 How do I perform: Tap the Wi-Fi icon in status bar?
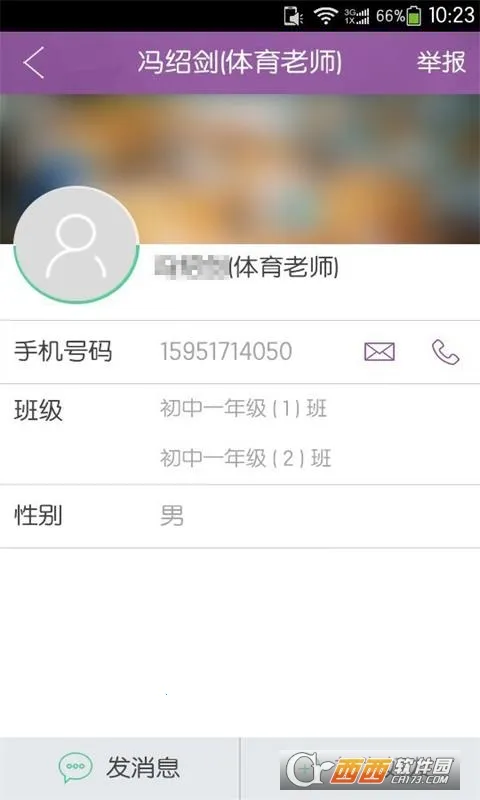[325, 16]
